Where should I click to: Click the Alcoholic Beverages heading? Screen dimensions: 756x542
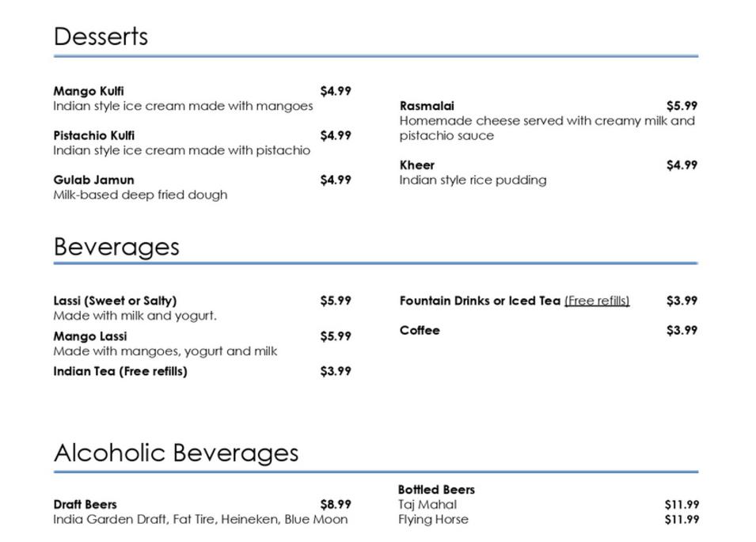176,453
